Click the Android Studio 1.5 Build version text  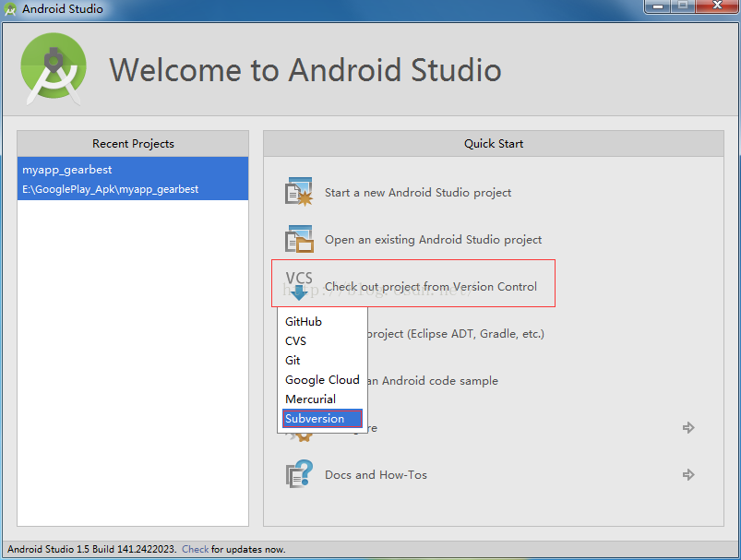(91, 549)
